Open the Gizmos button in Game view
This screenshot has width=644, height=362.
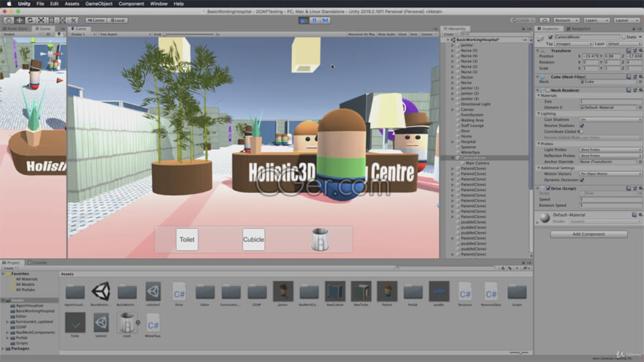(427, 34)
